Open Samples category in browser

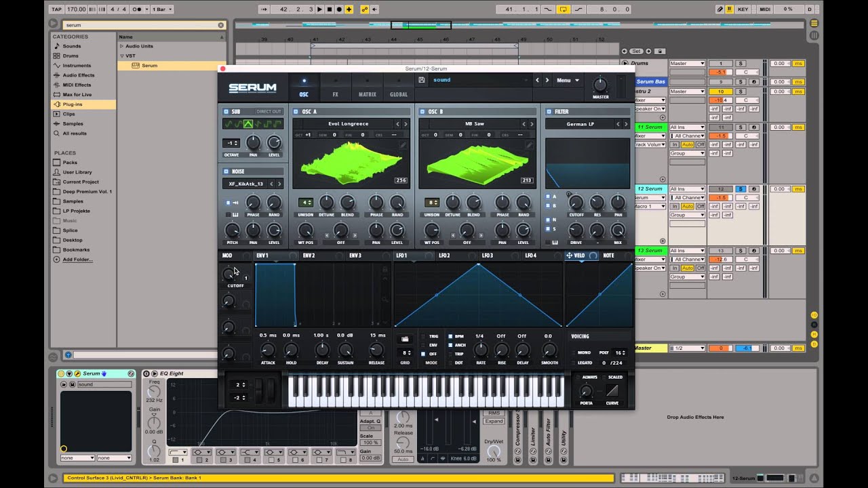73,123
